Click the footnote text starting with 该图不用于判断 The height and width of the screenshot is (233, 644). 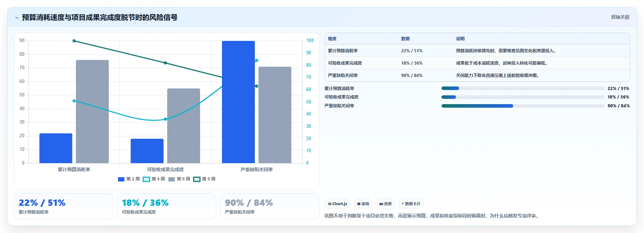click(x=432, y=216)
